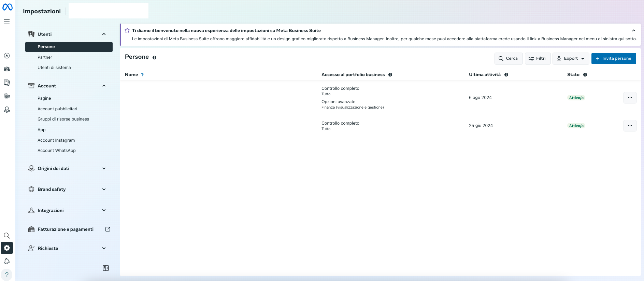The image size is (644, 281).
Task: Select Persone in sidebar
Action: (x=69, y=47)
